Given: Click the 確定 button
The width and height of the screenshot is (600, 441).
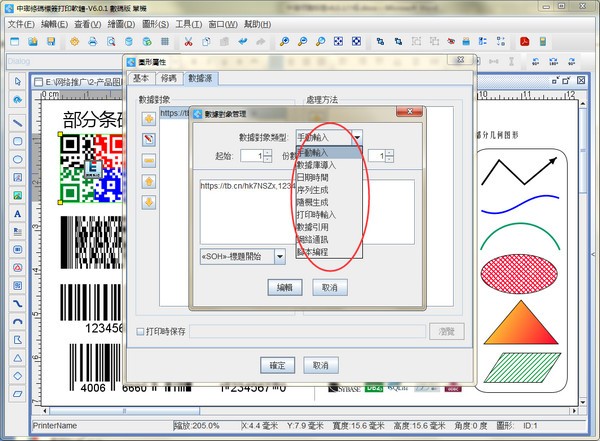Looking at the screenshot, I should 271,365.
